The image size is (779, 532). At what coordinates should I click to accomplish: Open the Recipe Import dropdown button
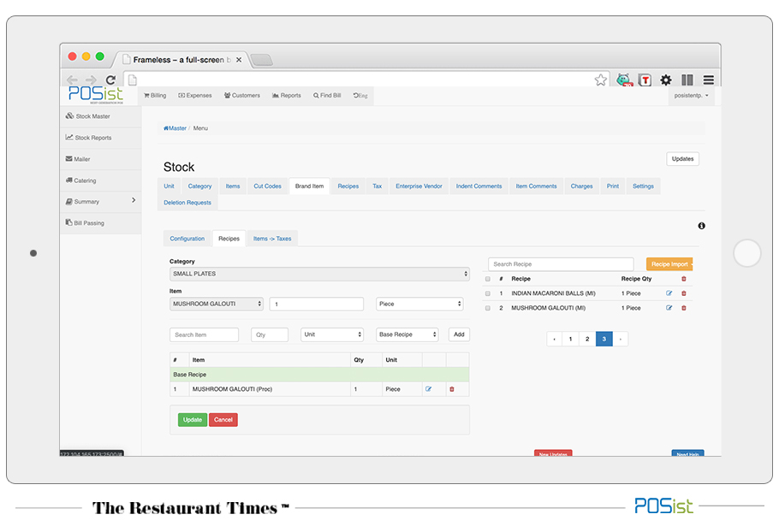tap(669, 264)
